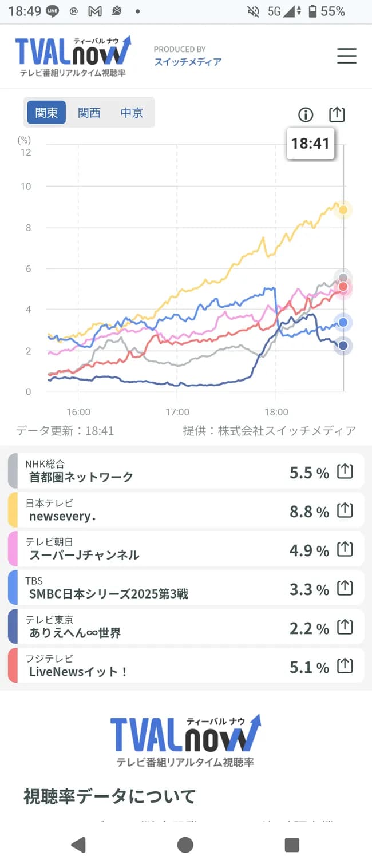Open the information icon above the chart
The height and width of the screenshot is (868, 372).
(305, 114)
